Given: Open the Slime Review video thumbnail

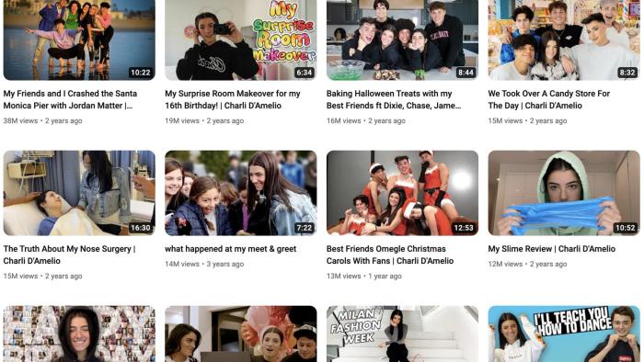Looking at the screenshot, I should tap(564, 193).
